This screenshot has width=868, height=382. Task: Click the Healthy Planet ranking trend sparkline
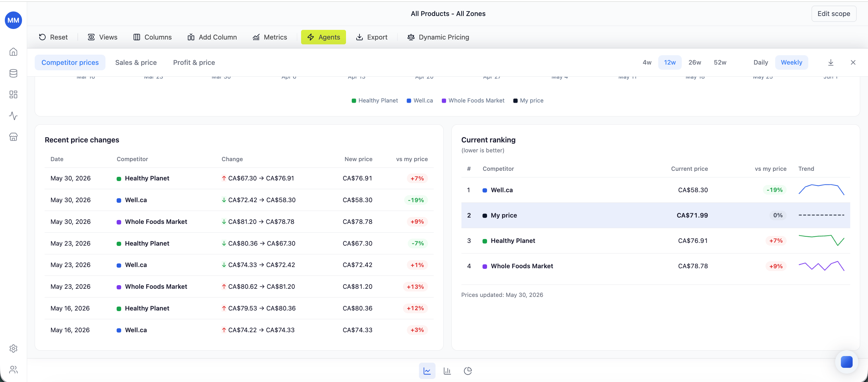click(821, 240)
